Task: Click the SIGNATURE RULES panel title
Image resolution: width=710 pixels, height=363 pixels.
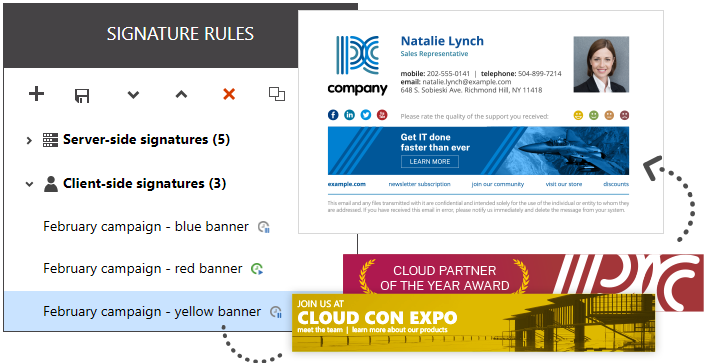Action: tap(180, 34)
